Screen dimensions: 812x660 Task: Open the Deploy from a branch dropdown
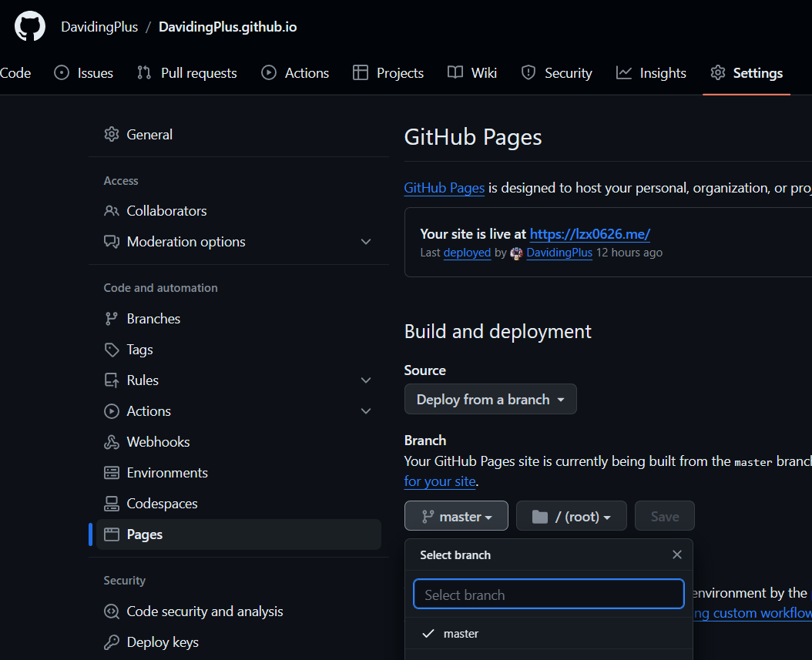click(491, 399)
